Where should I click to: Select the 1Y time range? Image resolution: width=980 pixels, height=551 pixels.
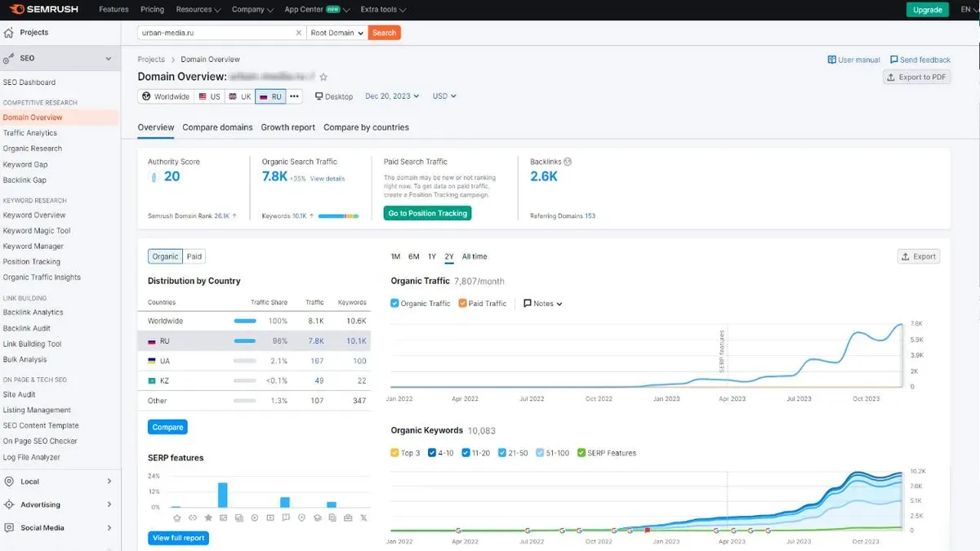pos(432,256)
